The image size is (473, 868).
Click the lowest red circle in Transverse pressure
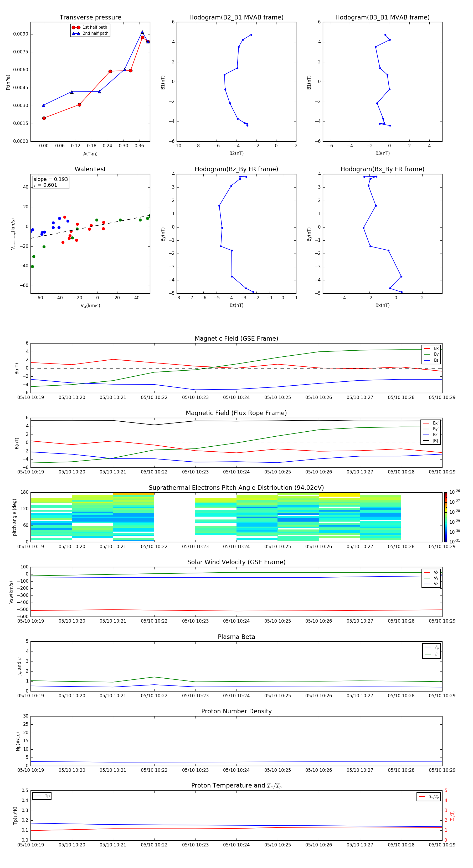44,118
